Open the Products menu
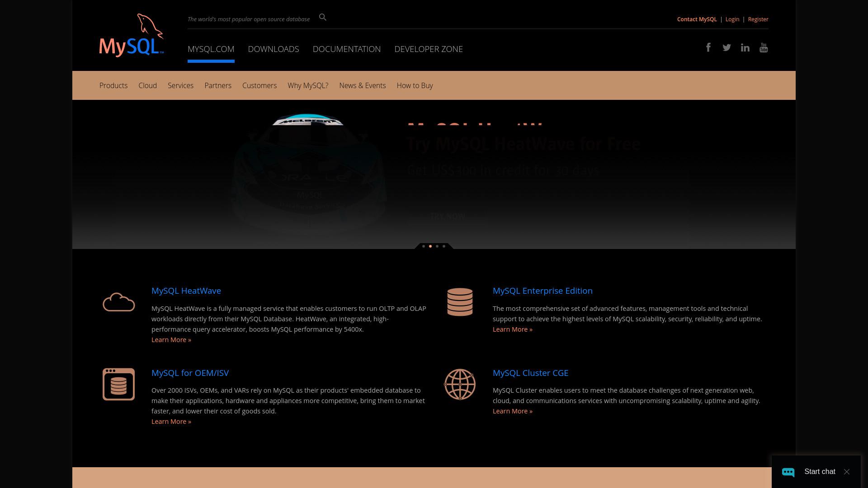Screen dimensions: 868x488 [x=113, y=85]
